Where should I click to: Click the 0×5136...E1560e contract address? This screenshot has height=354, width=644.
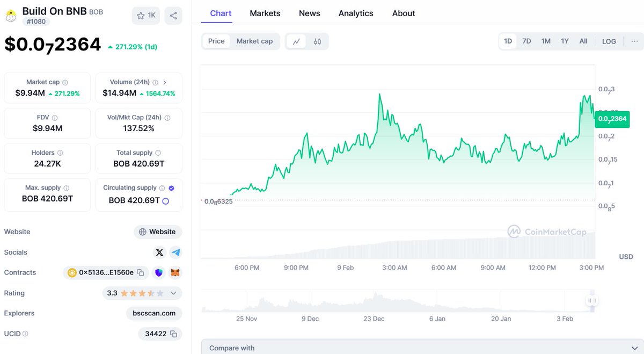click(x=106, y=273)
